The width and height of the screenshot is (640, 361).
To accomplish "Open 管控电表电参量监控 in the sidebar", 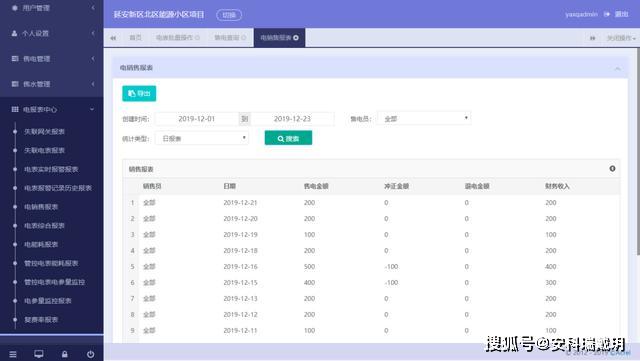I will [54, 282].
